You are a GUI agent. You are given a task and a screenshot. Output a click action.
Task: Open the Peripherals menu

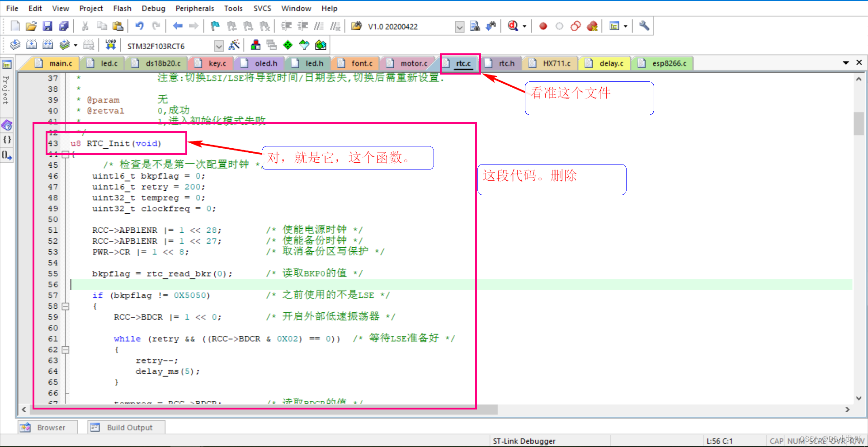pyautogui.click(x=195, y=8)
